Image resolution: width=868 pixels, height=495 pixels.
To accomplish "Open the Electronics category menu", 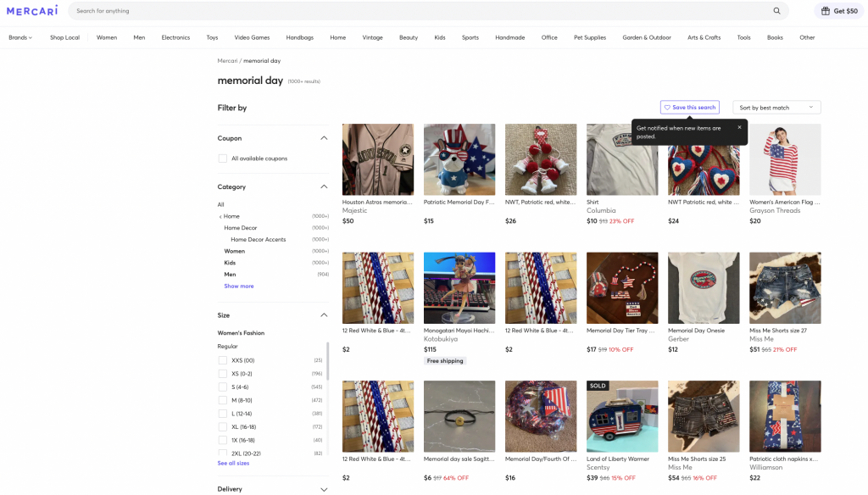I will click(x=175, y=37).
